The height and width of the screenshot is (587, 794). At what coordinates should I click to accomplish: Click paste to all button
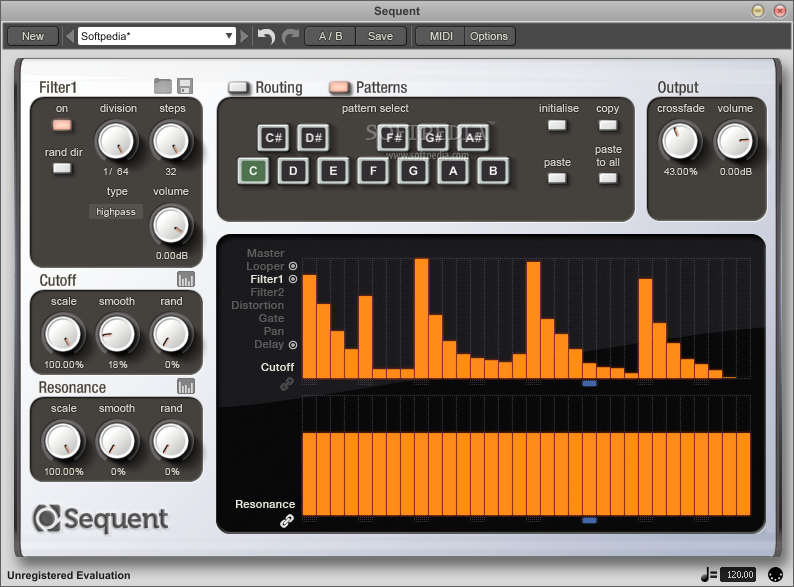click(608, 178)
